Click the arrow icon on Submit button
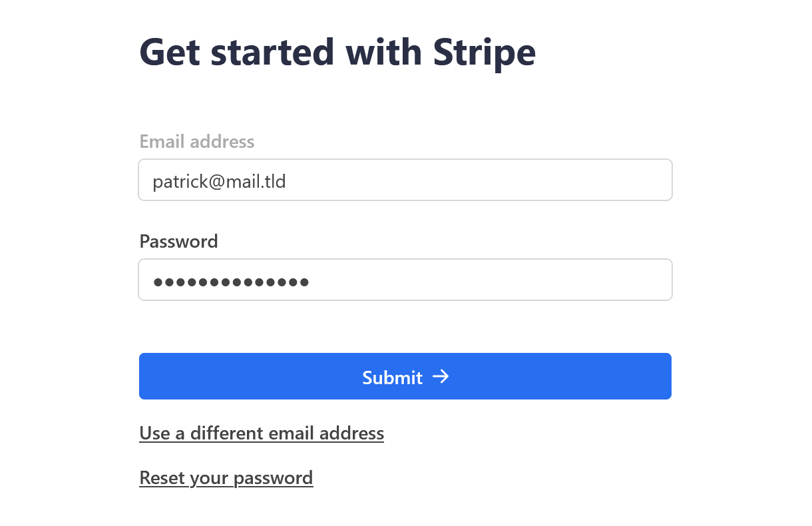Image resolution: width=812 pixels, height=526 pixels. pos(441,377)
